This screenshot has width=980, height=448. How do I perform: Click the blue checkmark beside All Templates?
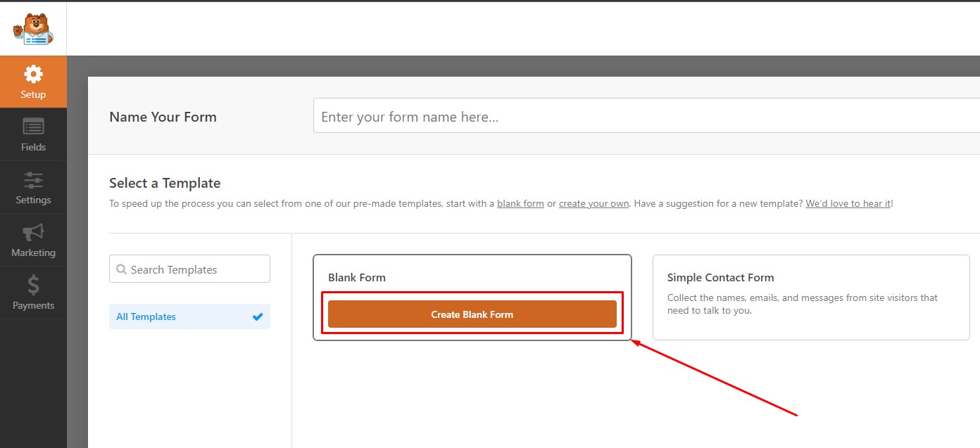coord(258,316)
